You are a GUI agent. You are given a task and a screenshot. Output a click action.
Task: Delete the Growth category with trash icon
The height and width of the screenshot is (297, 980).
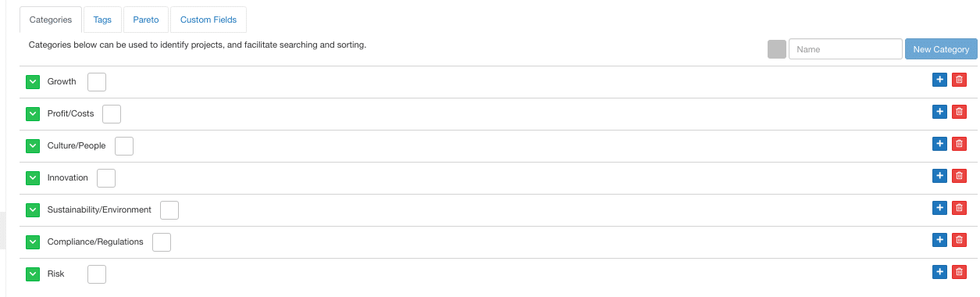pos(960,80)
